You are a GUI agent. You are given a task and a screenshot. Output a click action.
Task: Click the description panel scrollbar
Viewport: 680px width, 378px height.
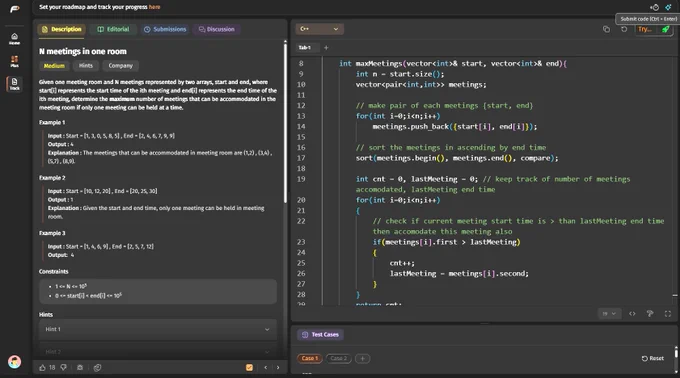(x=285, y=122)
